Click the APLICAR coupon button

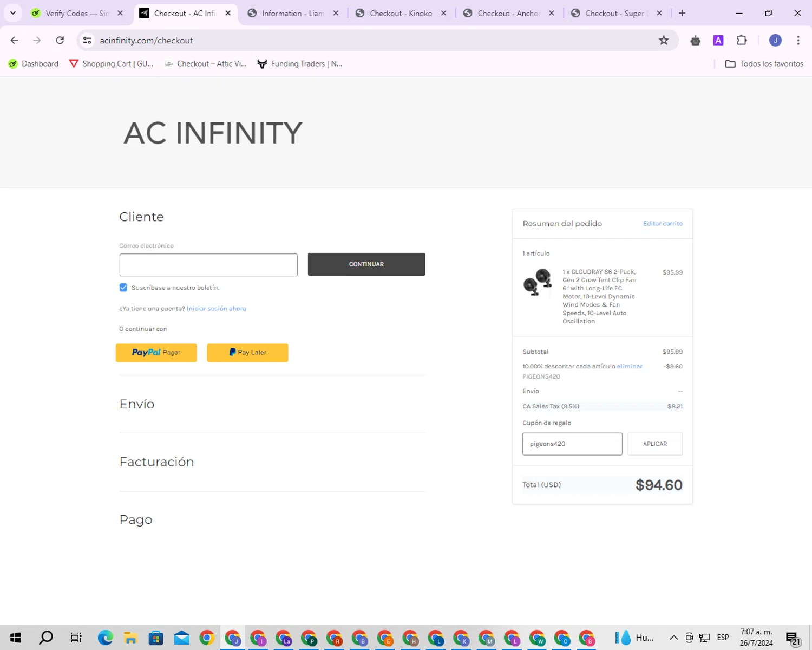point(655,444)
